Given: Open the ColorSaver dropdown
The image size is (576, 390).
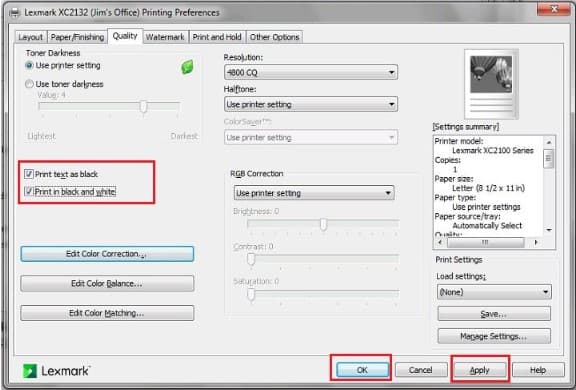Looking at the screenshot, I should 311,137.
